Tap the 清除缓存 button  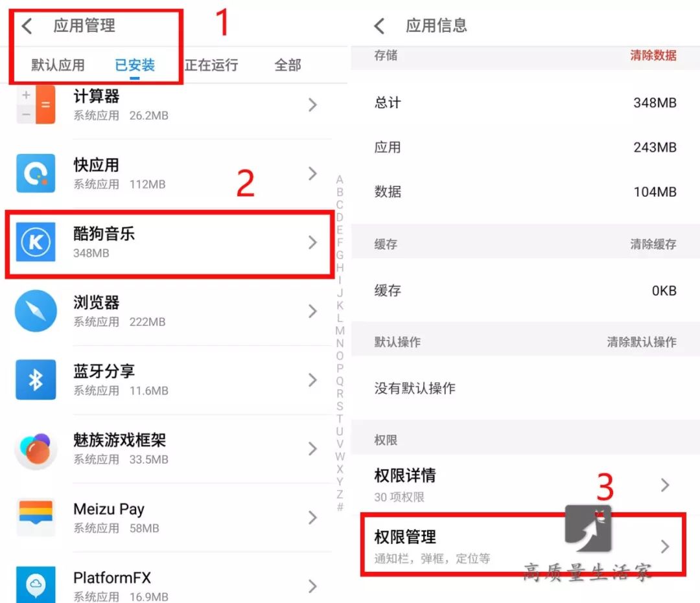click(653, 244)
